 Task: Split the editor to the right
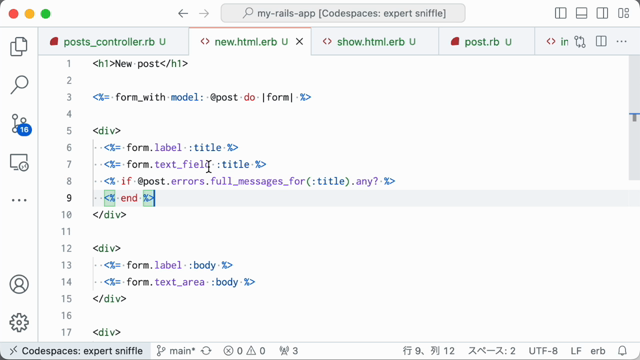(601, 42)
